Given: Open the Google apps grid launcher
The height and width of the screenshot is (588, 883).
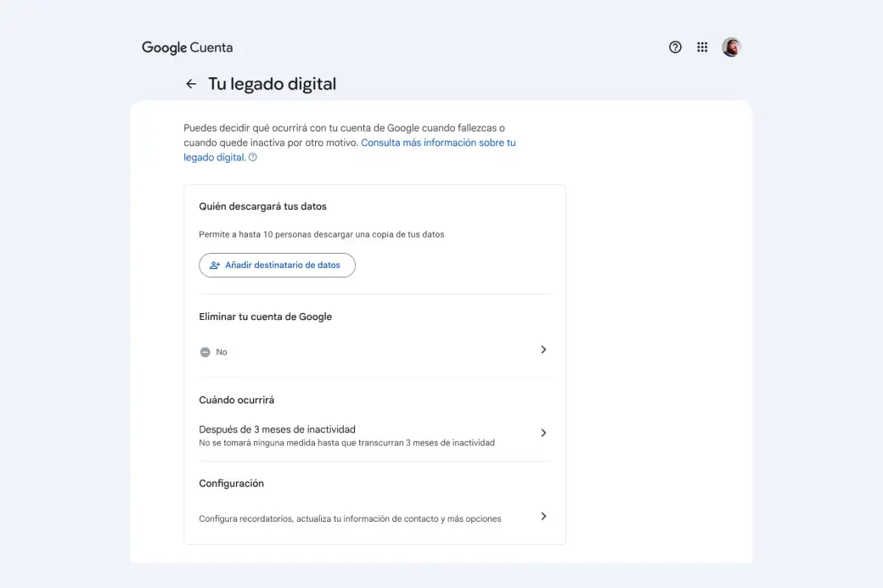Looking at the screenshot, I should 702,48.
